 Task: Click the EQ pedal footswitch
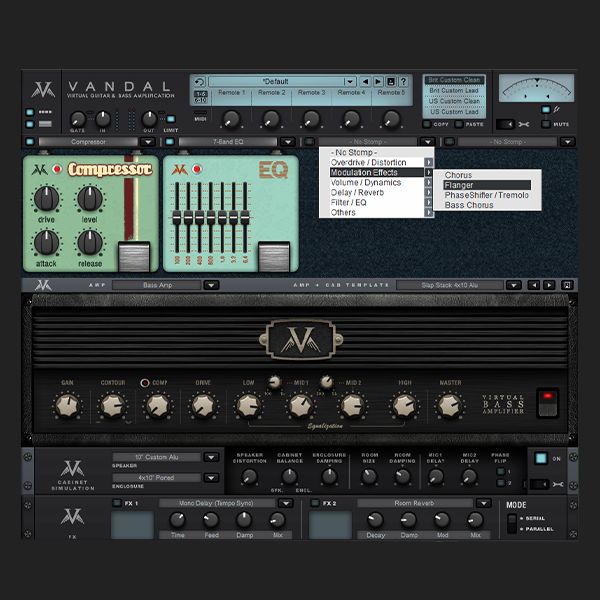[x=272, y=255]
